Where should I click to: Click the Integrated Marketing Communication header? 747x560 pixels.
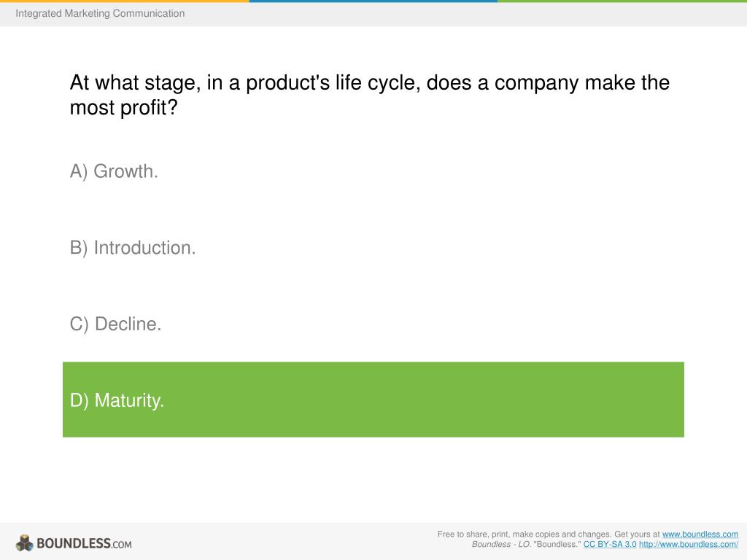[100, 13]
